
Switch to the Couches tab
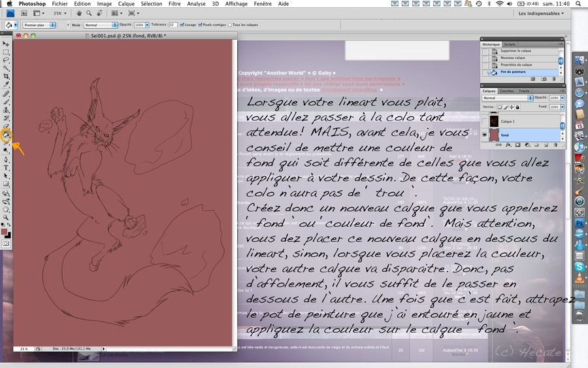click(x=506, y=91)
